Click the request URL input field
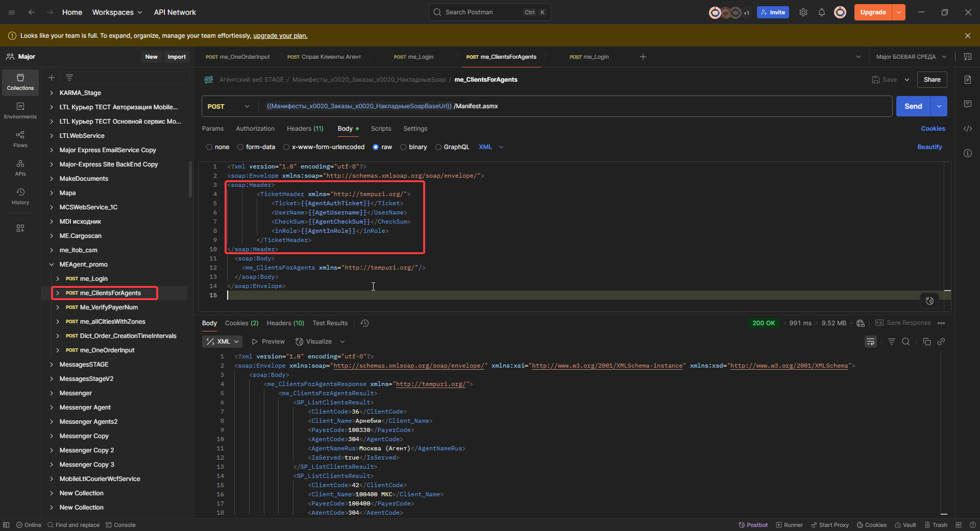 tap(574, 106)
